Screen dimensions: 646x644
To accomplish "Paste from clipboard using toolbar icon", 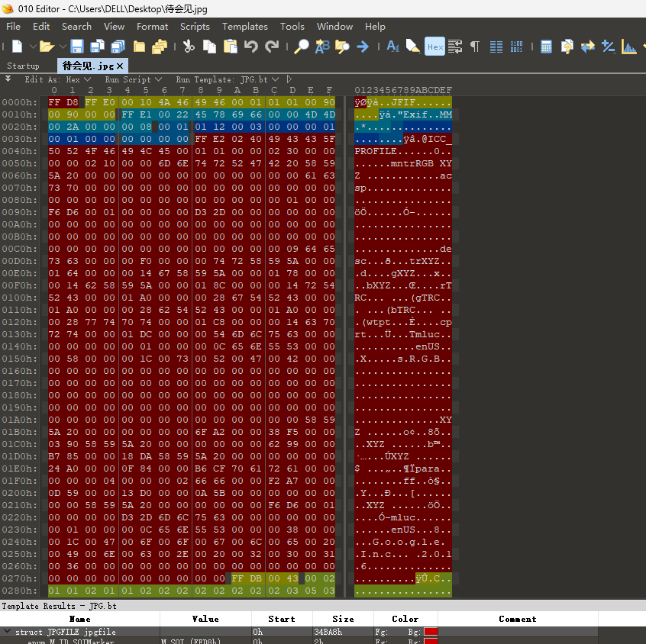I will point(231,47).
